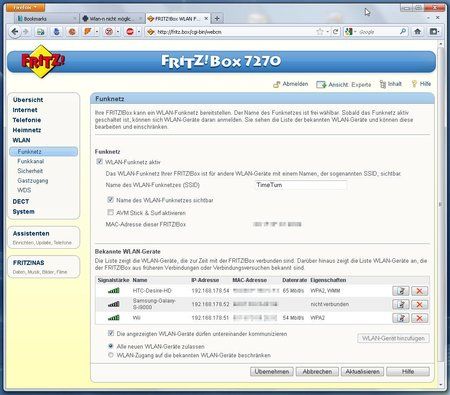Toggle Name des WLAN-Funknetzes sichtbar checkbox

tap(110, 200)
